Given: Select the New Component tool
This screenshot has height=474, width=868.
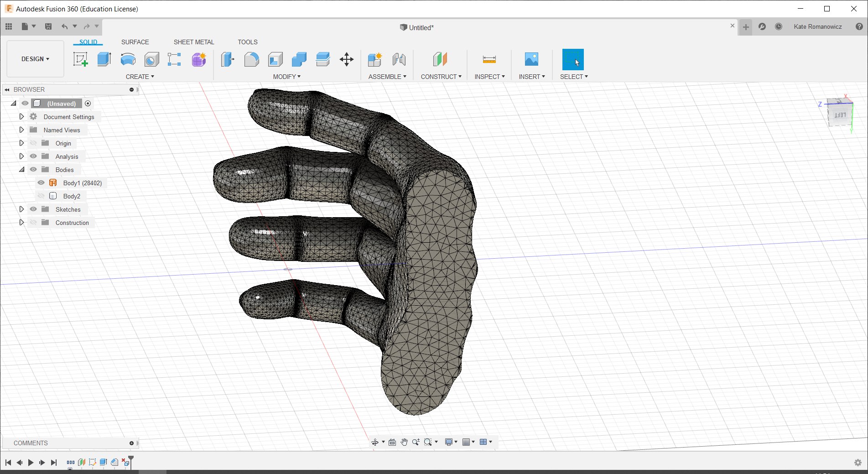Looking at the screenshot, I should click(375, 59).
